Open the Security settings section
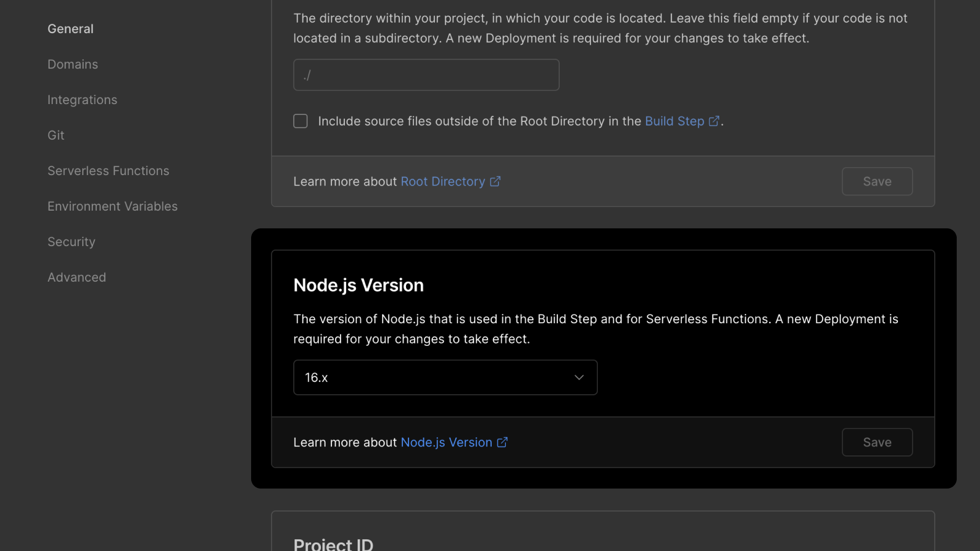980x551 pixels. pyautogui.click(x=71, y=241)
